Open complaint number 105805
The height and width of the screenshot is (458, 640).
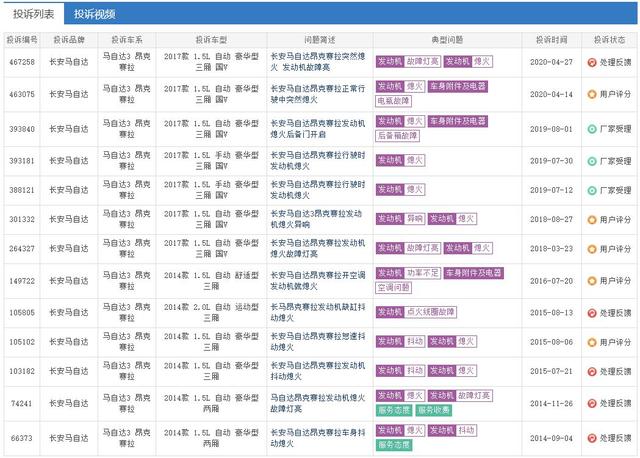tap(22, 313)
